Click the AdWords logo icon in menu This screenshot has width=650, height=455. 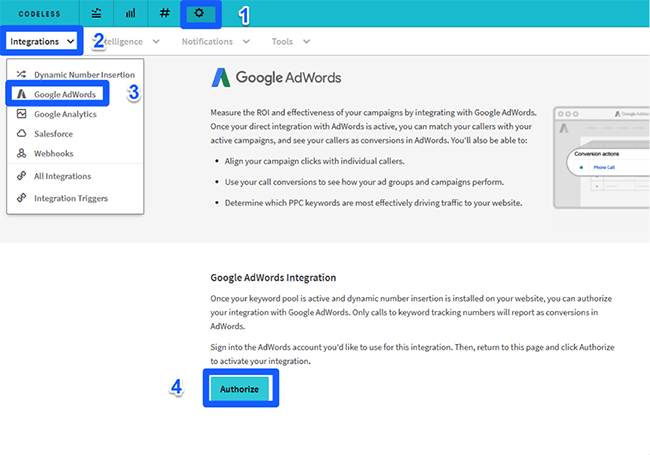(21, 94)
